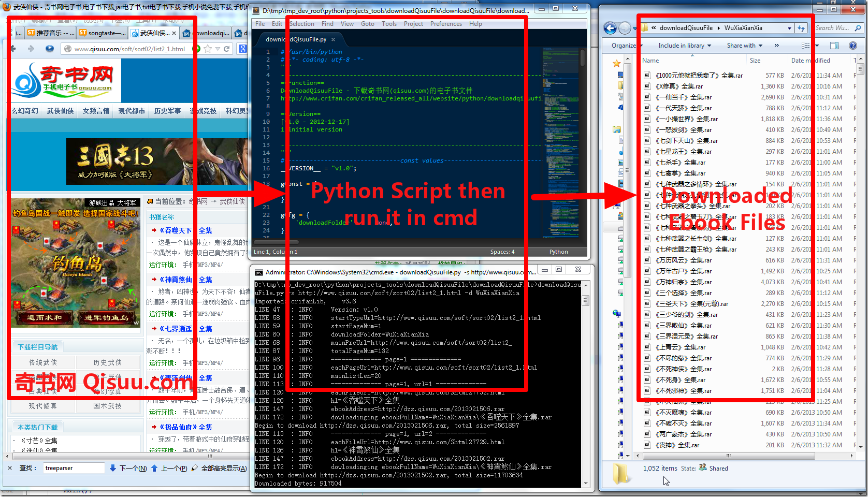Open the 《神霄煞仙》全集 book link
The height and width of the screenshot is (497, 868).
(186, 280)
